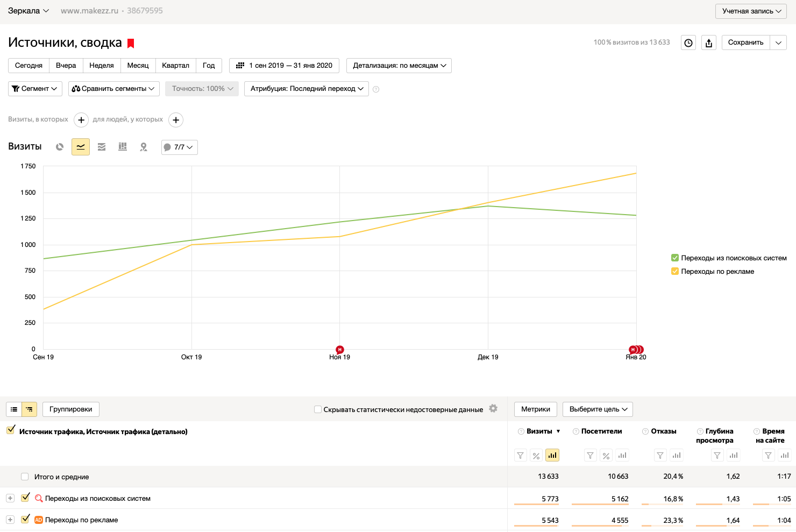The height and width of the screenshot is (532, 796).
Task: Click the percent icon under Визиты column
Action: pos(536,456)
